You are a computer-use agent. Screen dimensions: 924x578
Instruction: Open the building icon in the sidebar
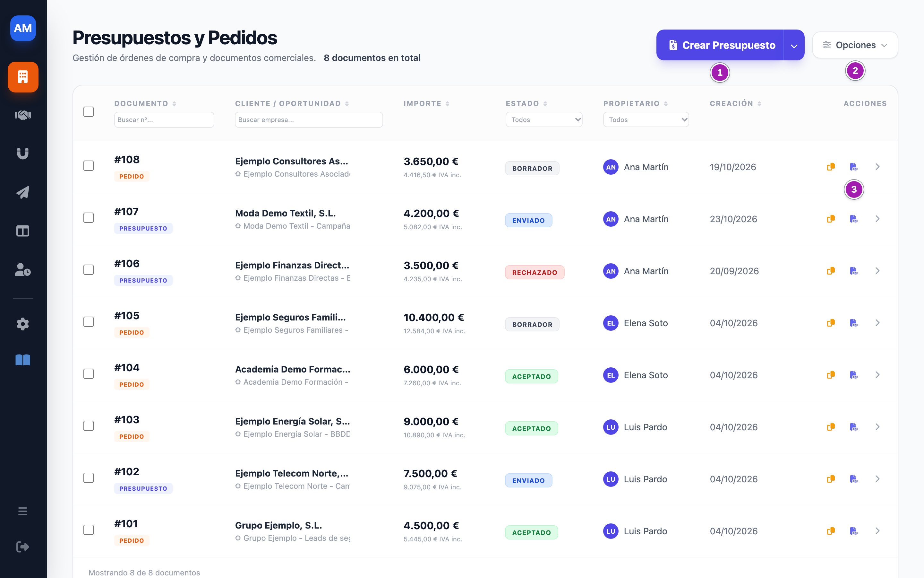click(x=23, y=77)
